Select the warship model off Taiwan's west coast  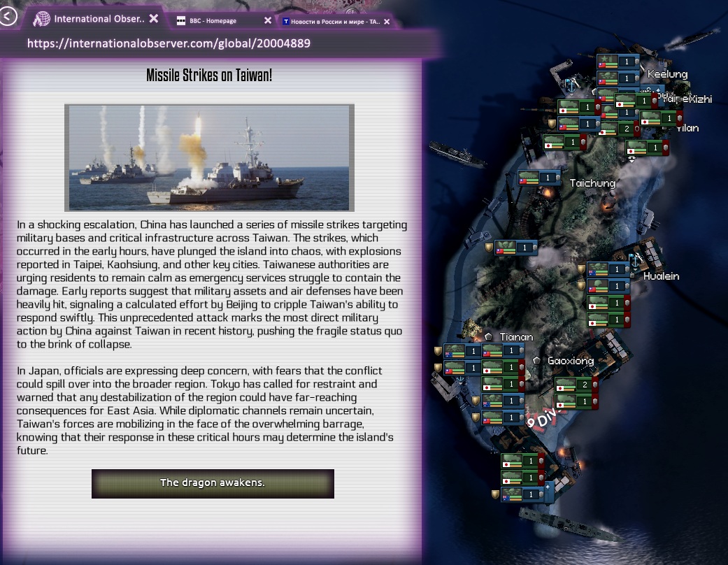click(457, 154)
